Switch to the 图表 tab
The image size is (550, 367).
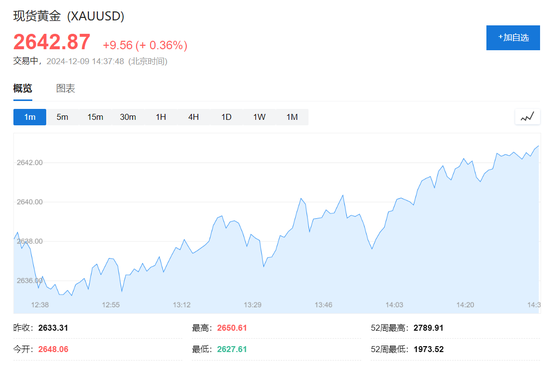(x=66, y=88)
